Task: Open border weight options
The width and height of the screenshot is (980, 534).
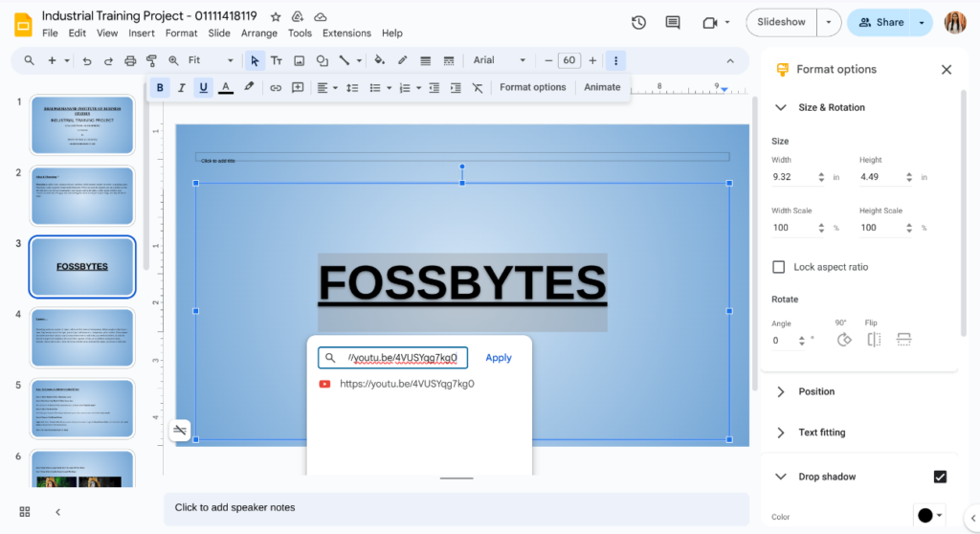Action: click(426, 60)
